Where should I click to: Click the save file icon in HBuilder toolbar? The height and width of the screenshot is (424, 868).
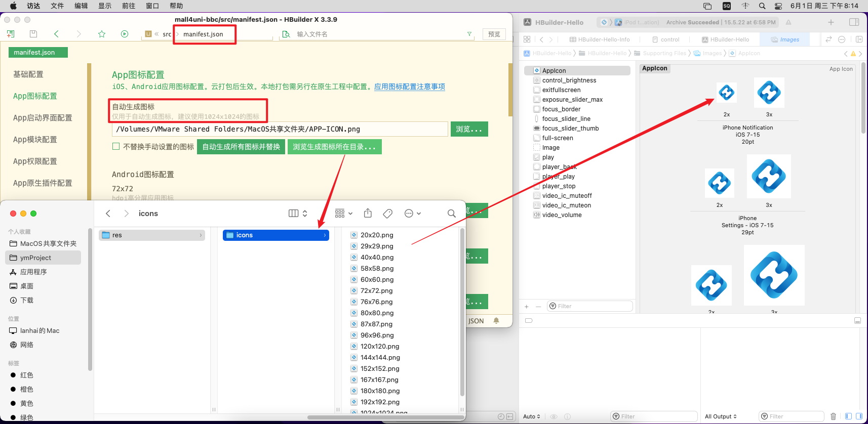point(33,34)
